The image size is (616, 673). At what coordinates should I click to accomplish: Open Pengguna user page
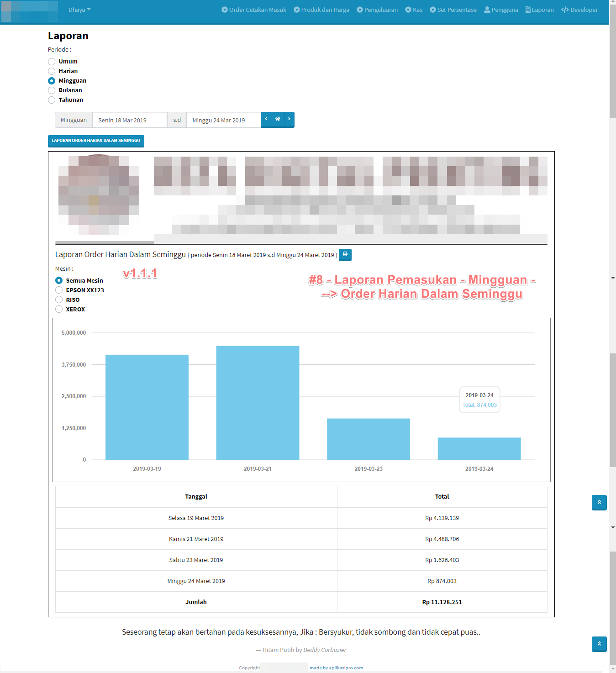pos(501,10)
